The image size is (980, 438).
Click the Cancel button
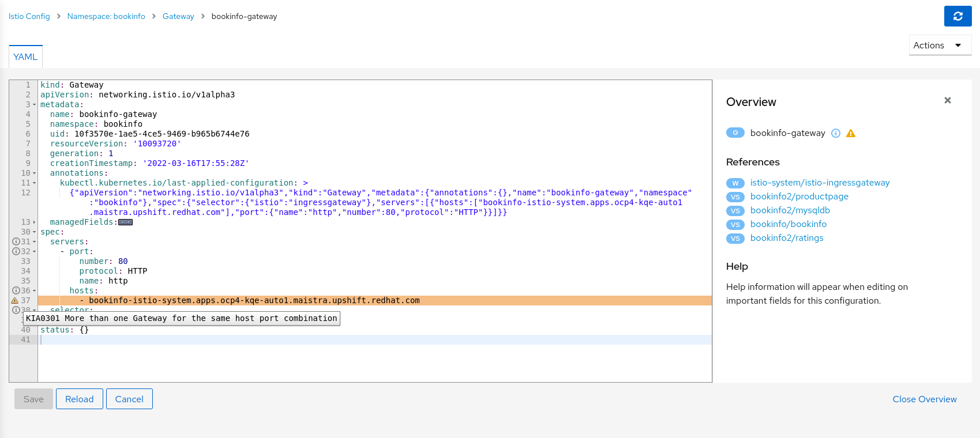129,399
